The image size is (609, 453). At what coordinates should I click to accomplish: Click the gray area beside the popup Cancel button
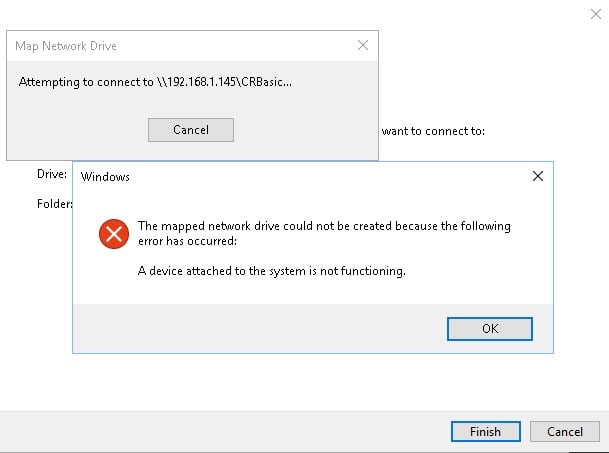303,130
